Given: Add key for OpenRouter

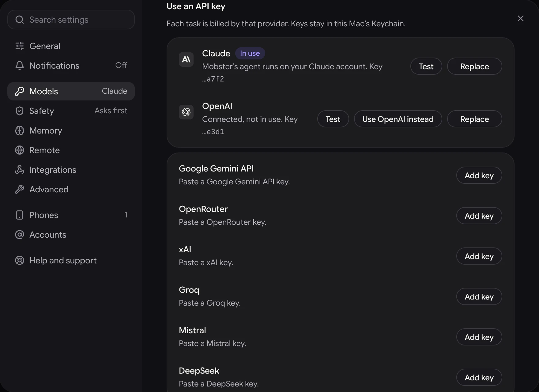Looking at the screenshot, I should (x=479, y=216).
